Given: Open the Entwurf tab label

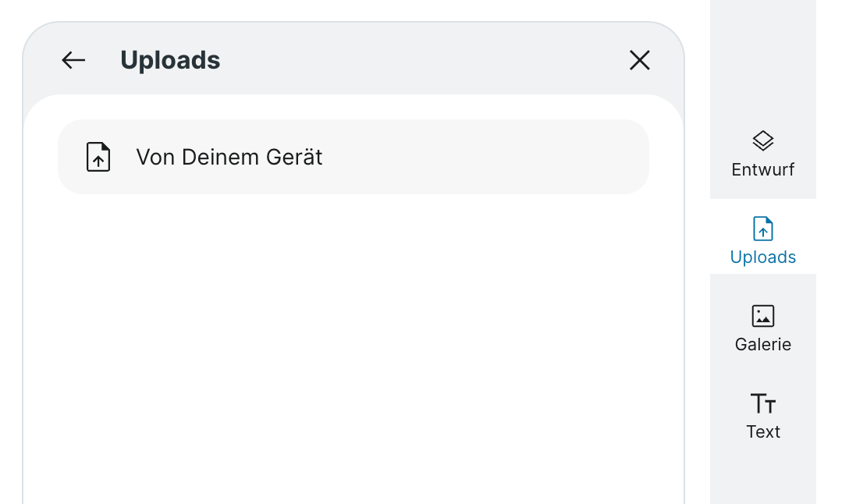Looking at the screenshot, I should [763, 169].
